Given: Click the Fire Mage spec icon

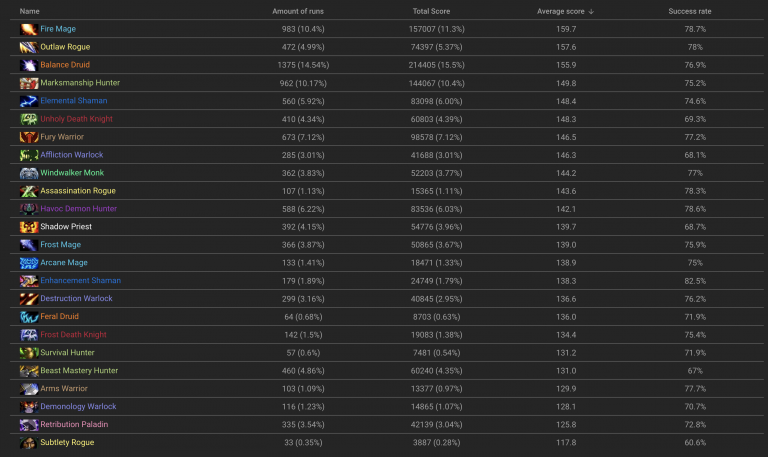Looking at the screenshot, I should click(28, 29).
